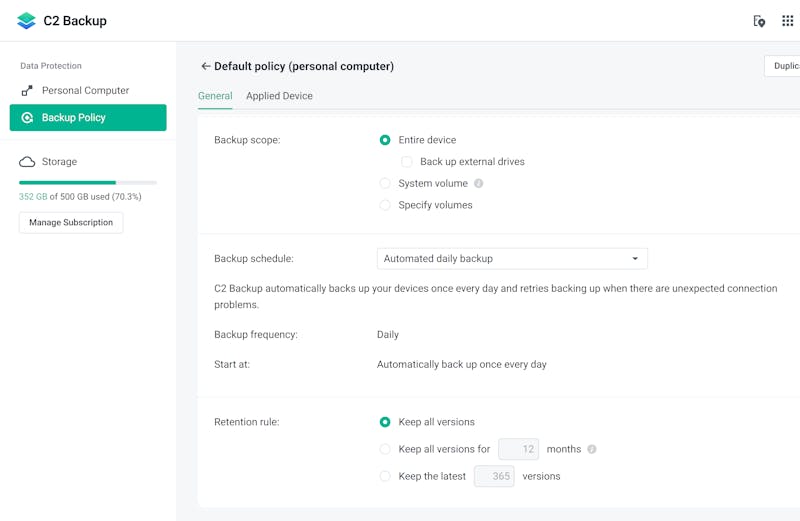Enable Back up external drives checkbox
Viewport: 800px width, 521px height.
pos(407,162)
